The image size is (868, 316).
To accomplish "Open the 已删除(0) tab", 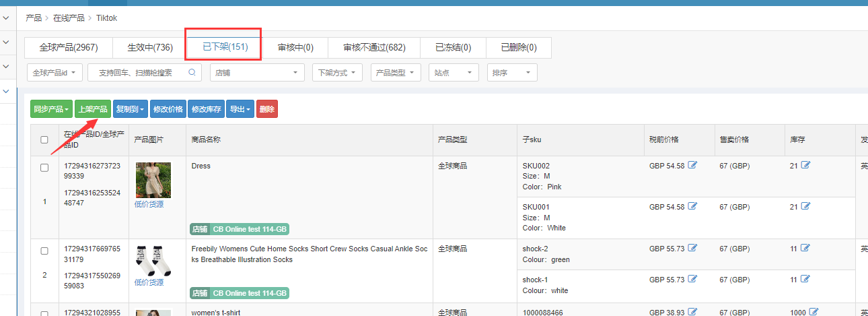I will point(519,48).
